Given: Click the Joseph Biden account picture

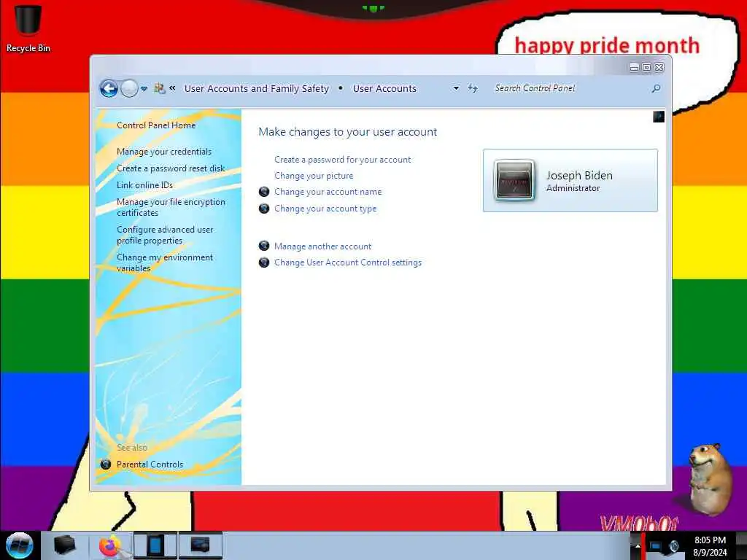Looking at the screenshot, I should (x=514, y=180).
